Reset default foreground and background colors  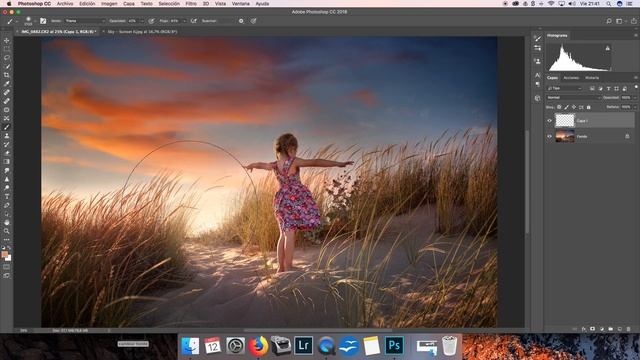(4, 248)
